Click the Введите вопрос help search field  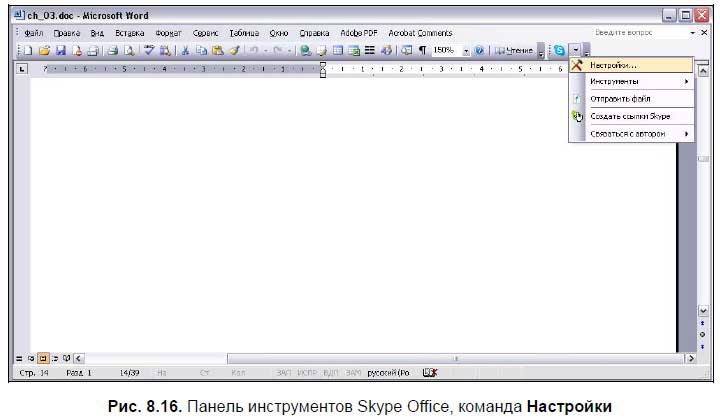coord(636,33)
